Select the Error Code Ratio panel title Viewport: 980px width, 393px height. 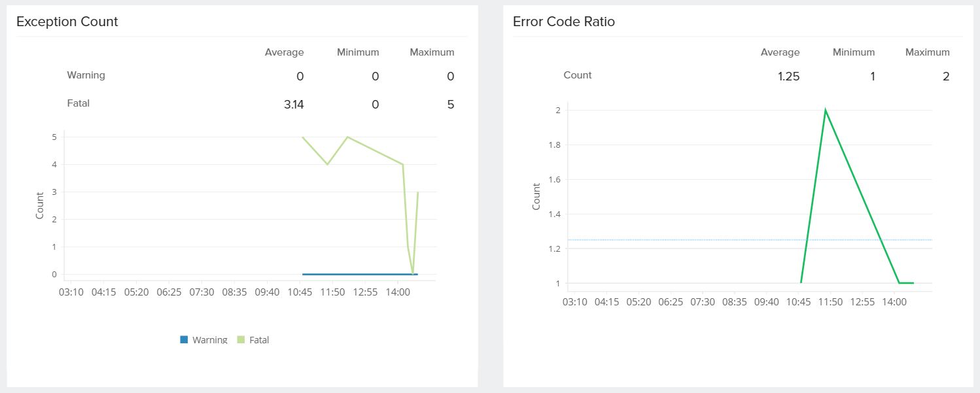[x=563, y=22]
